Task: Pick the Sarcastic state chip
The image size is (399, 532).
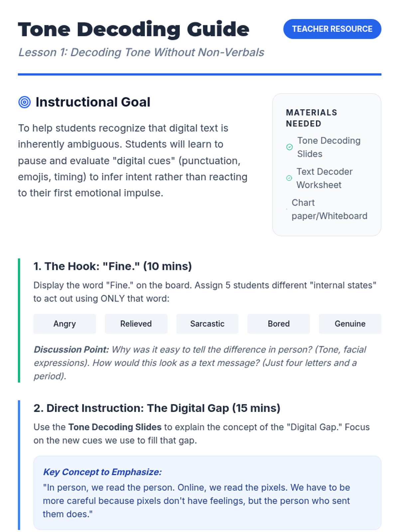Action: pos(207,324)
